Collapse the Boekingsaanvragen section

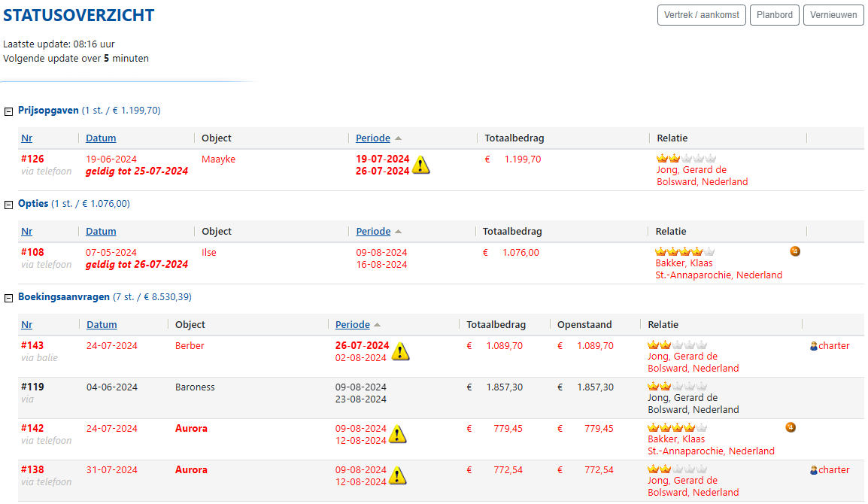9,298
